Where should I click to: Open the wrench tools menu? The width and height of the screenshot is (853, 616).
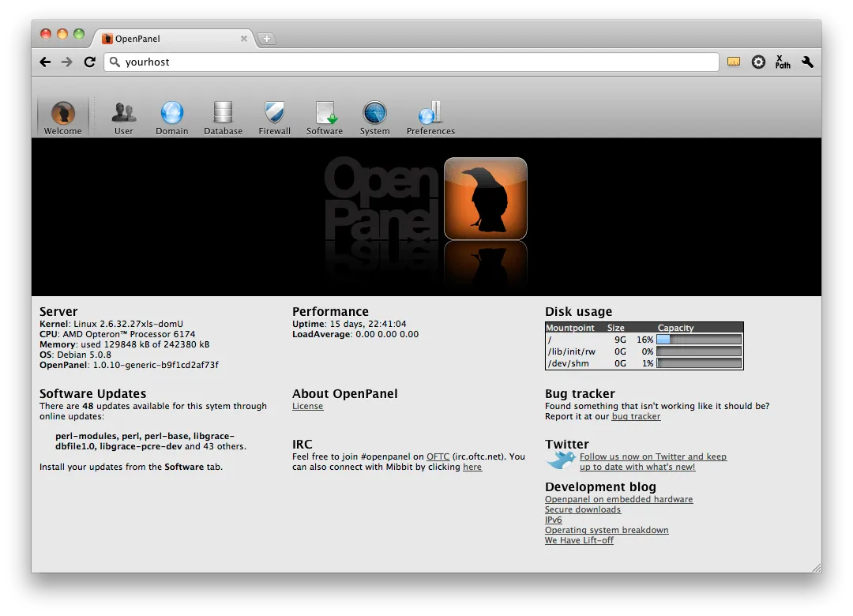coord(807,62)
